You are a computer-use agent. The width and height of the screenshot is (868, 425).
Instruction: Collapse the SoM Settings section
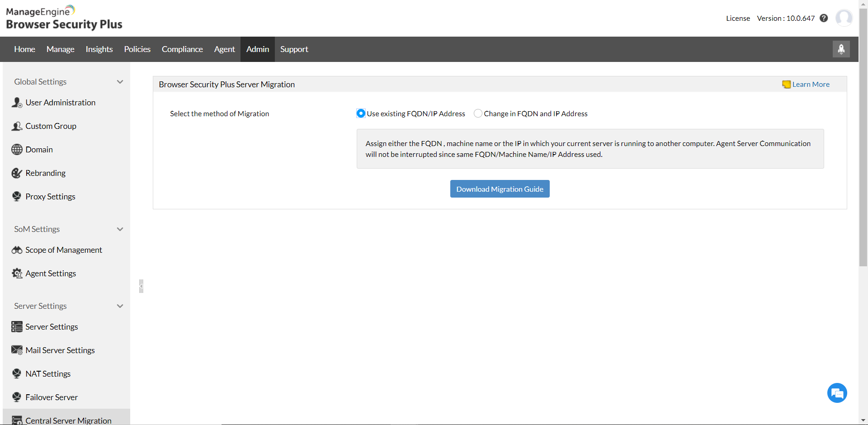120,229
